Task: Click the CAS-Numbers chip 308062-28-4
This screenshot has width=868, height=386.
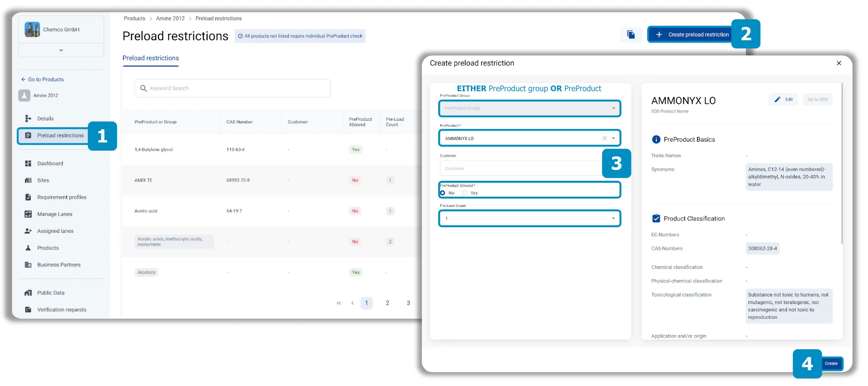Action: pos(762,249)
